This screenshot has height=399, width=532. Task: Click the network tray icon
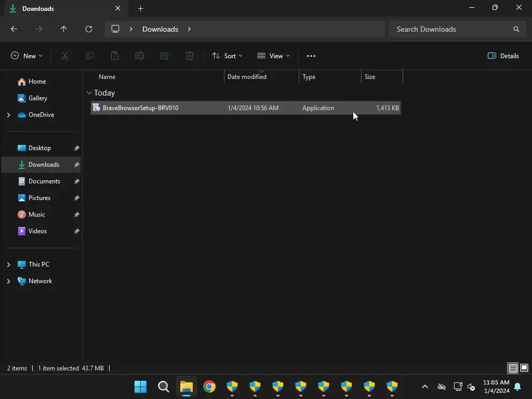pyautogui.click(x=458, y=387)
